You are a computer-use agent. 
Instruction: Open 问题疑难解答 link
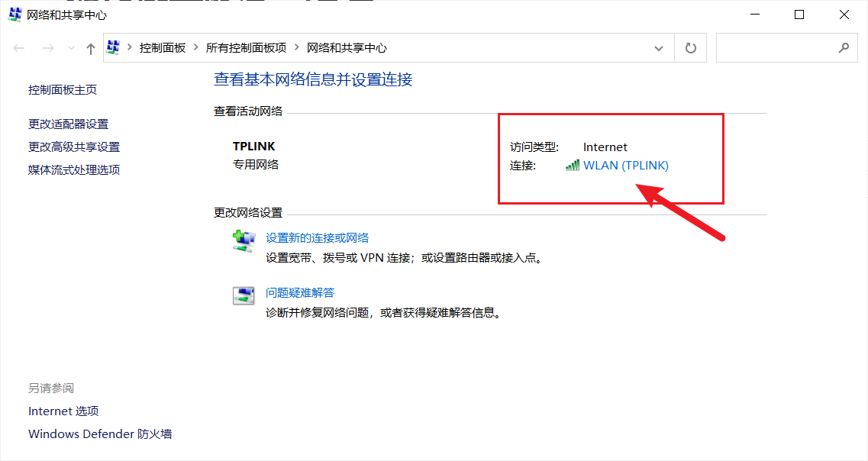click(300, 293)
